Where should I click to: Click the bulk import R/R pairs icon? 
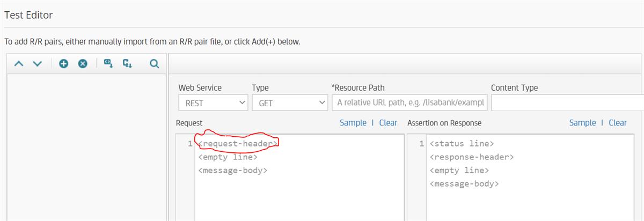(127, 64)
